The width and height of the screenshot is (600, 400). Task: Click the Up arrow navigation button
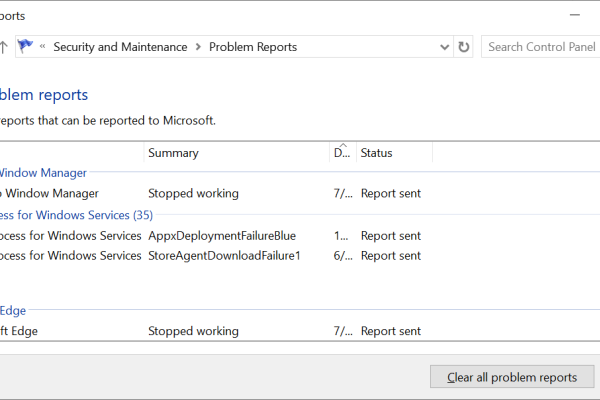[3, 47]
